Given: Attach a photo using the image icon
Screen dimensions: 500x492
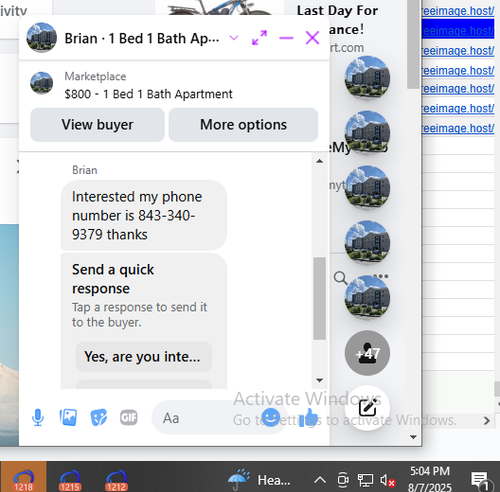Looking at the screenshot, I should tap(68, 417).
